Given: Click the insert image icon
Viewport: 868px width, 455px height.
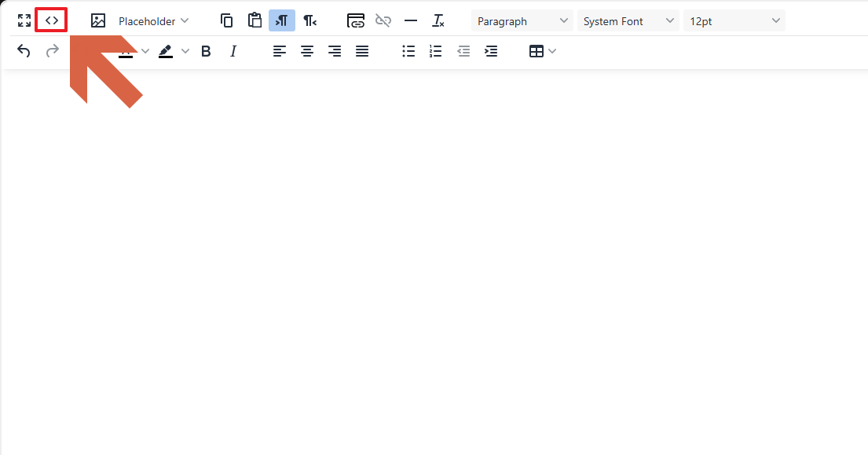Looking at the screenshot, I should tap(98, 21).
